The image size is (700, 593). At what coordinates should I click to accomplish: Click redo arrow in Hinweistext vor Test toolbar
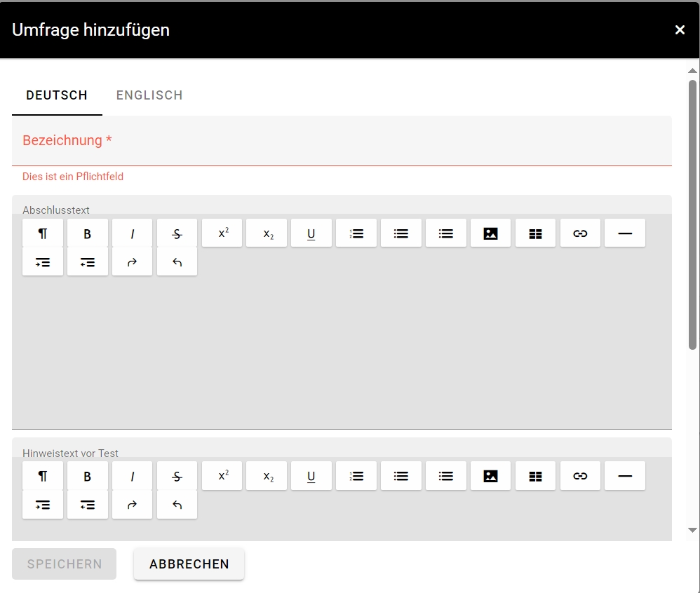(132, 505)
